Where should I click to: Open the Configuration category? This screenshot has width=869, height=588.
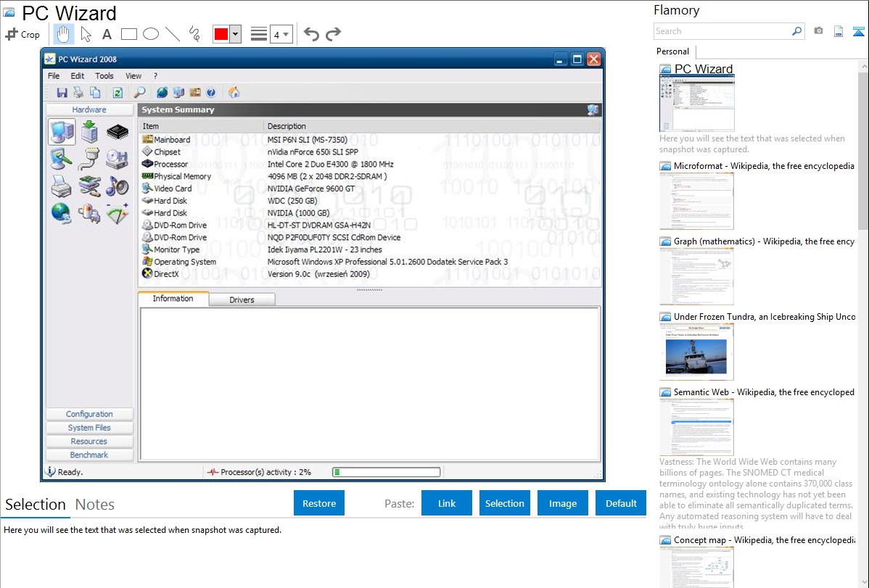89,414
